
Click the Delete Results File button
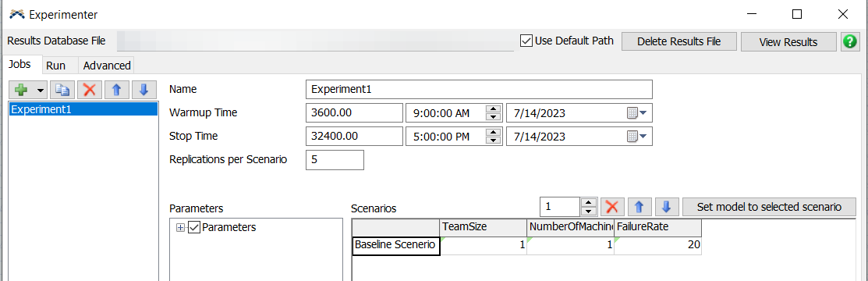(679, 41)
